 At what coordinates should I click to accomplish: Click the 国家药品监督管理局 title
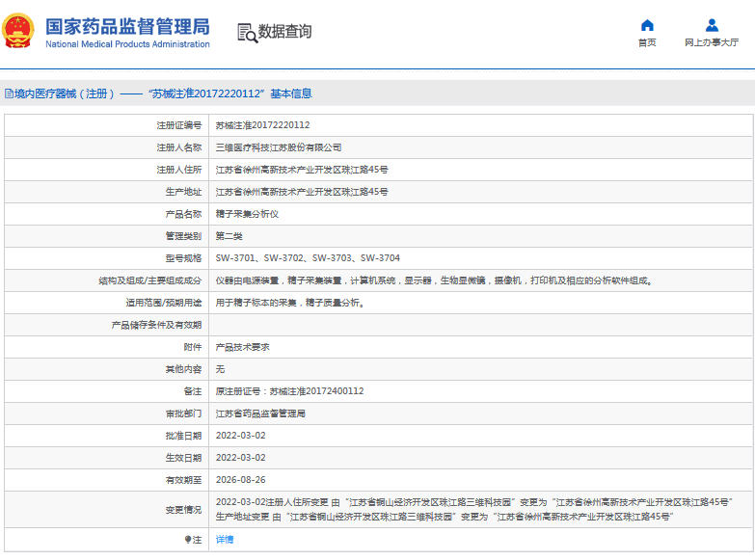click(127, 26)
